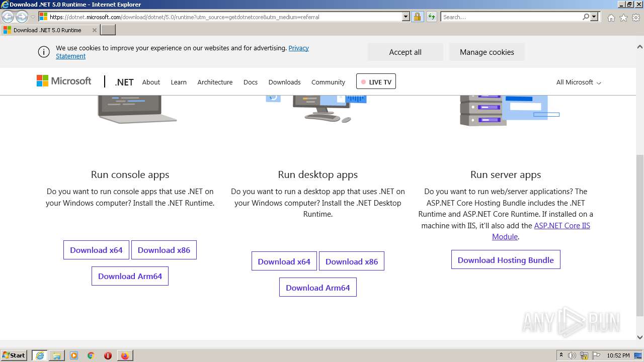Open the Downloads menu item
This screenshot has height=362, width=644.
pos(285,82)
